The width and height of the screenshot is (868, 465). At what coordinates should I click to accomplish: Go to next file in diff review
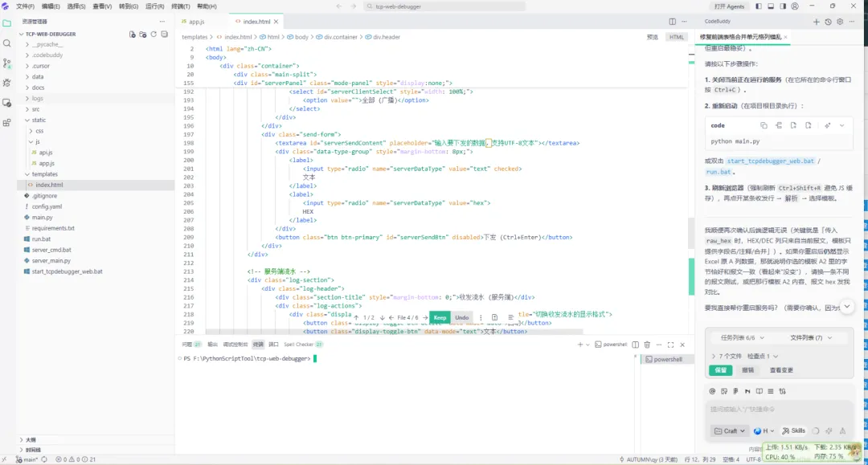tap(425, 317)
